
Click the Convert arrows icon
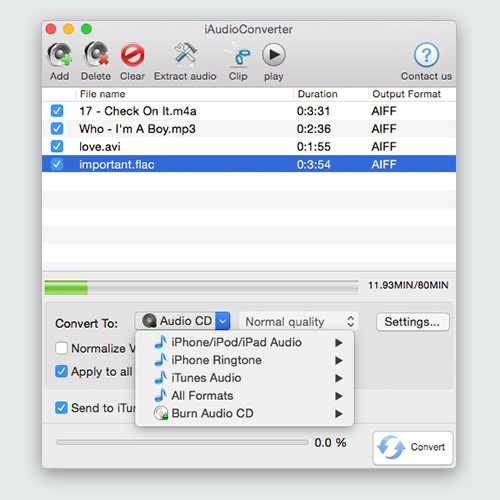point(391,447)
